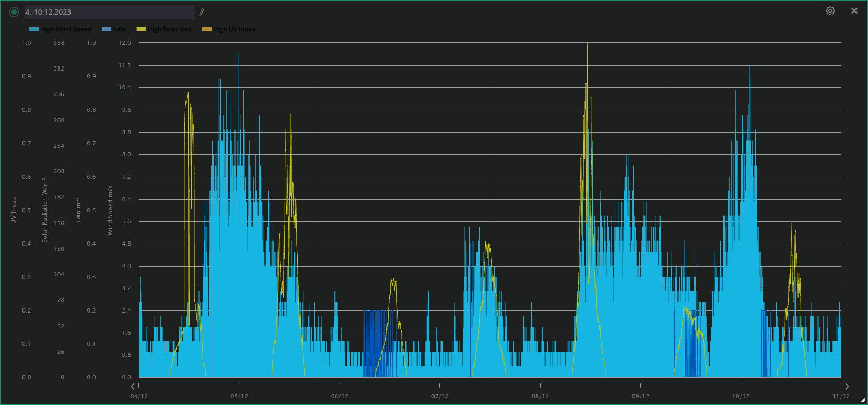The width and height of the screenshot is (868, 405).
Task: Grab the resize handle in the bottom-right corner
Action: coord(862,400)
